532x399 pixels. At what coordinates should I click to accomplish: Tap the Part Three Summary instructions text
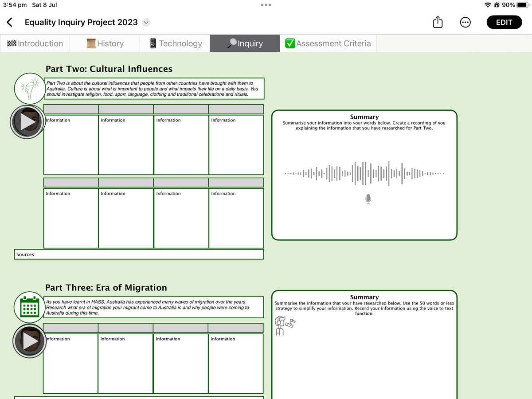click(364, 308)
